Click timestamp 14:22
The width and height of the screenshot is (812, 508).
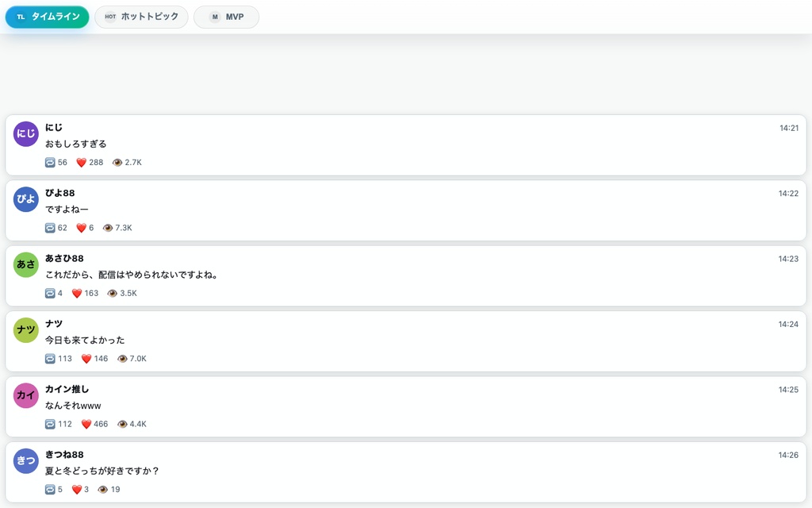pos(789,194)
